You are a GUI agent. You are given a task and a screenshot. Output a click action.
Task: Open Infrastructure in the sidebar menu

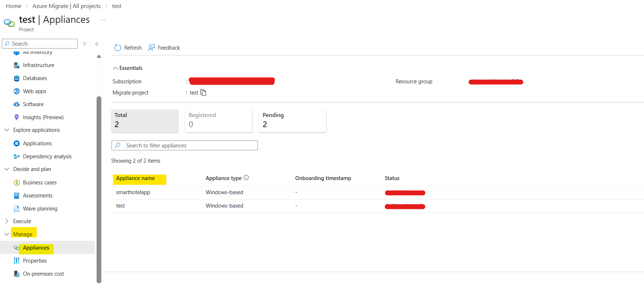point(39,65)
